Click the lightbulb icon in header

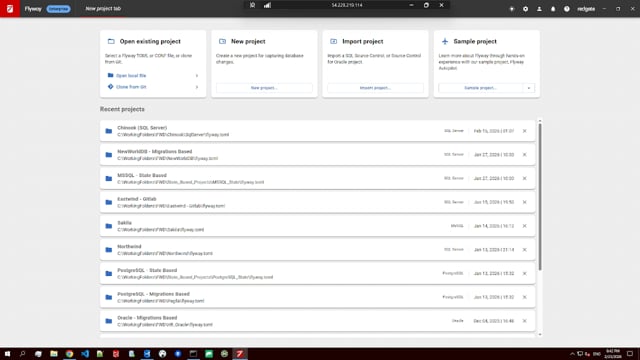coord(511,9)
